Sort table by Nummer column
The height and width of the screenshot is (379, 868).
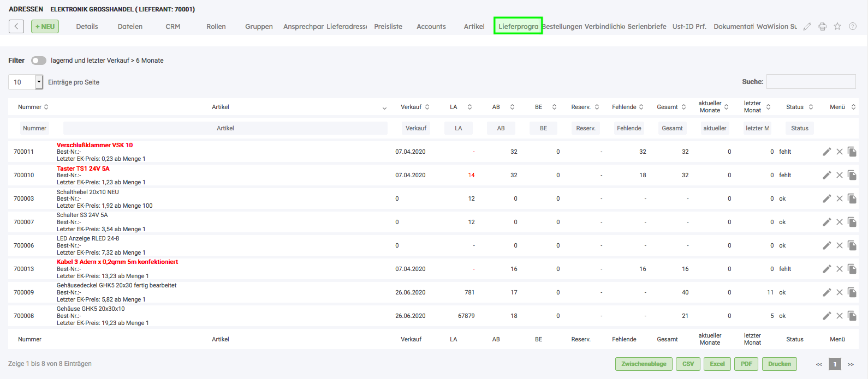tap(33, 107)
